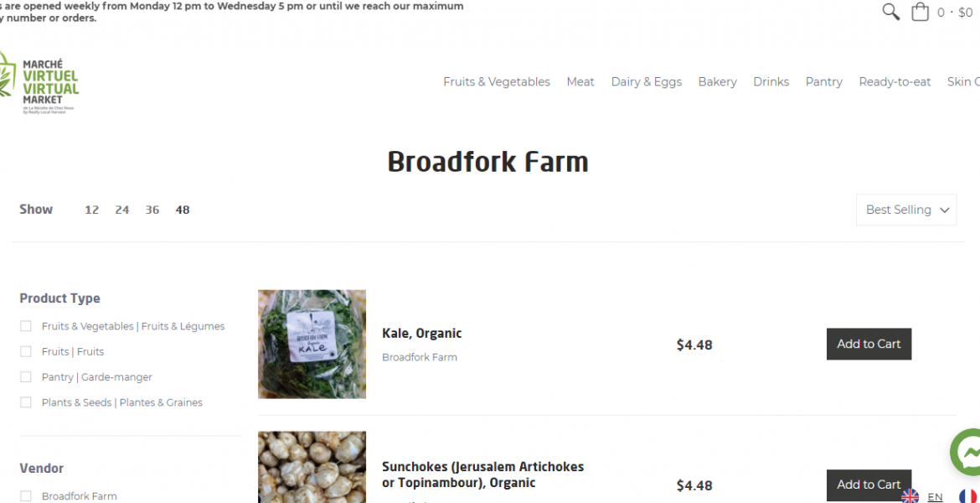This screenshot has width=980, height=503.
Task: Check Fruits & Vegetables product type filter
Action: 26,326
